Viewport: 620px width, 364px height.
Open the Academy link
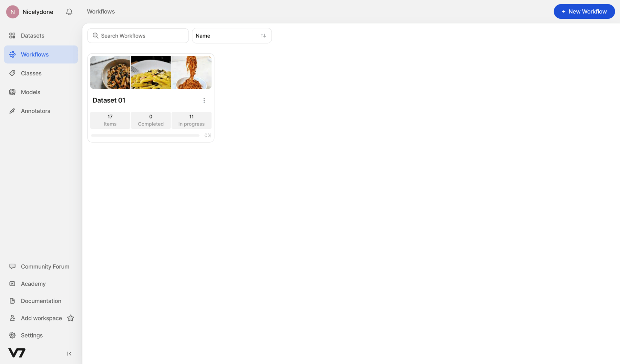point(33,284)
